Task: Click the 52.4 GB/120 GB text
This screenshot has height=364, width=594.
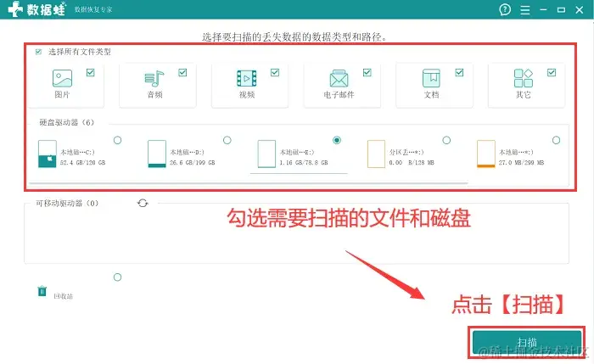Action: (82, 163)
